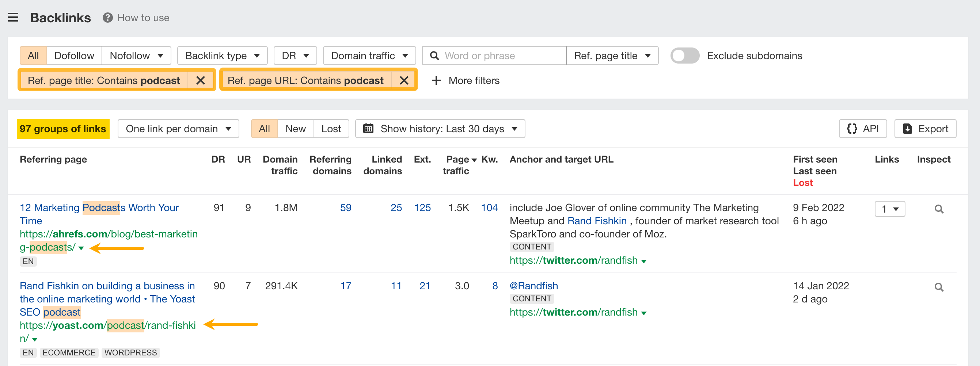980x366 pixels.
Task: Switch to the Lost links tab
Action: coord(331,129)
